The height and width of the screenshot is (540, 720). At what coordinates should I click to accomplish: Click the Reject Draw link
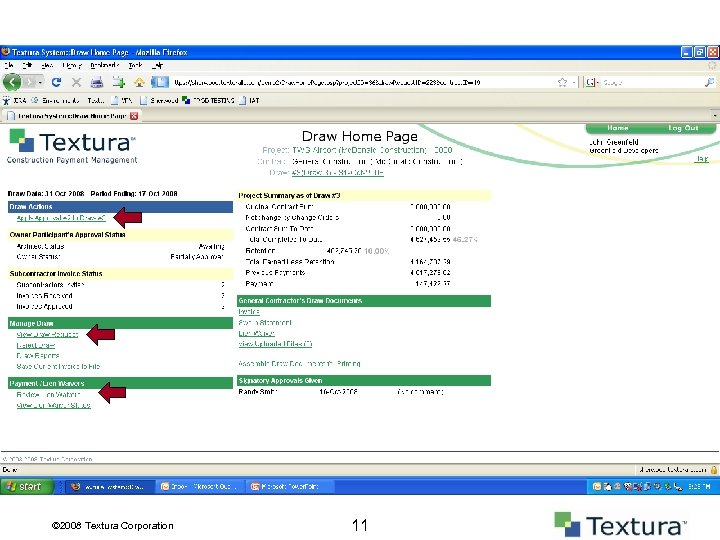36,345
